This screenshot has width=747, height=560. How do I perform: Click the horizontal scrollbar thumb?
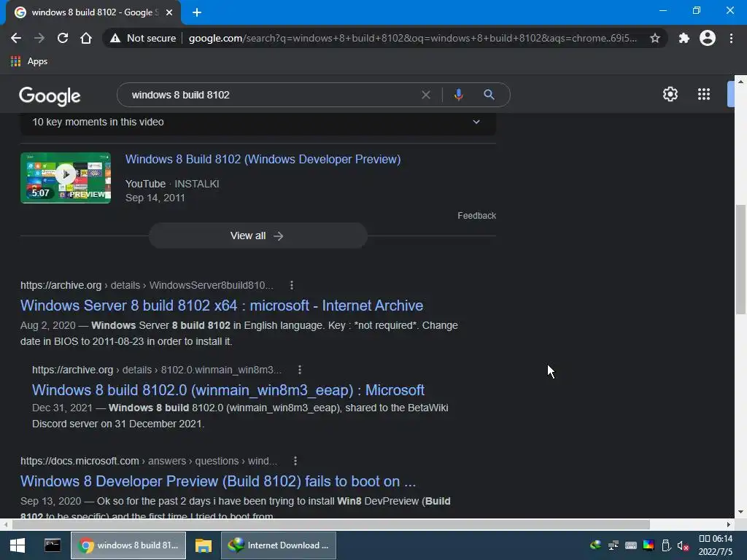pyautogui.click(x=330, y=524)
